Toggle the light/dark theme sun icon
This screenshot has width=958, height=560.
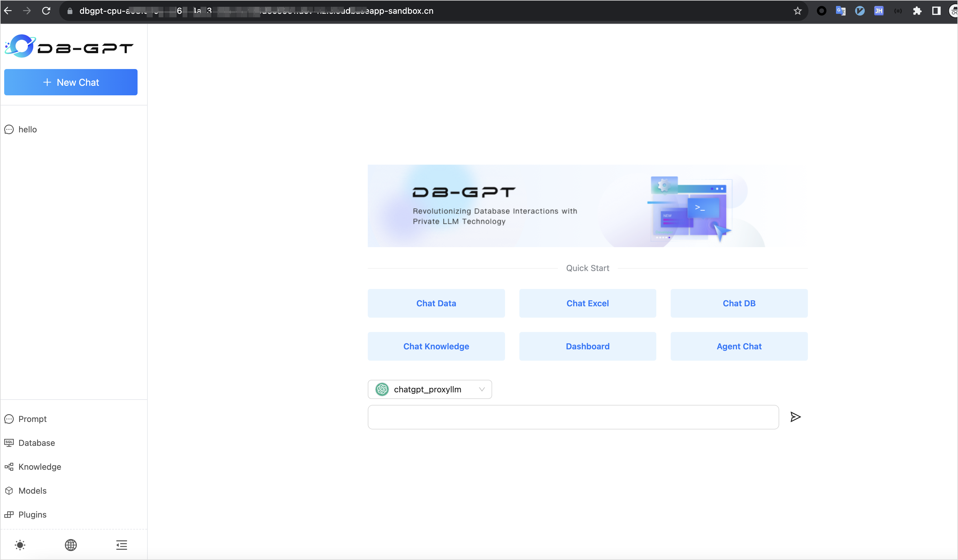pyautogui.click(x=20, y=545)
